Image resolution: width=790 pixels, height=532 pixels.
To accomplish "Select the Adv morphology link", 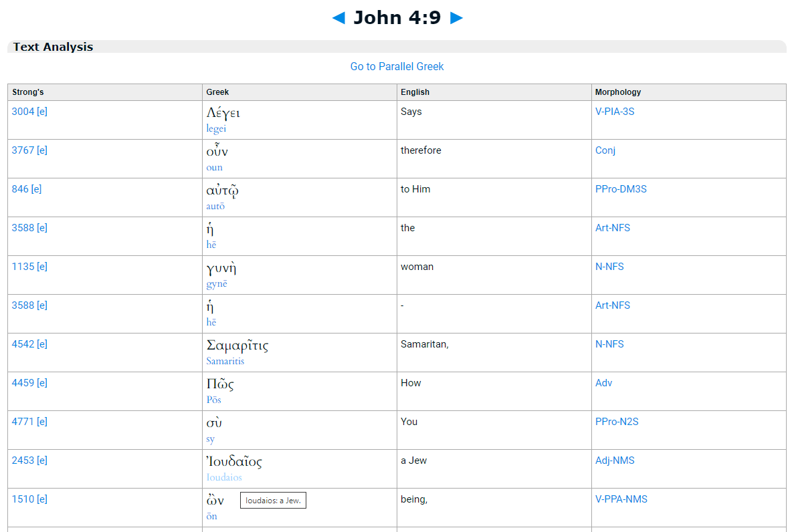I will (x=603, y=383).
